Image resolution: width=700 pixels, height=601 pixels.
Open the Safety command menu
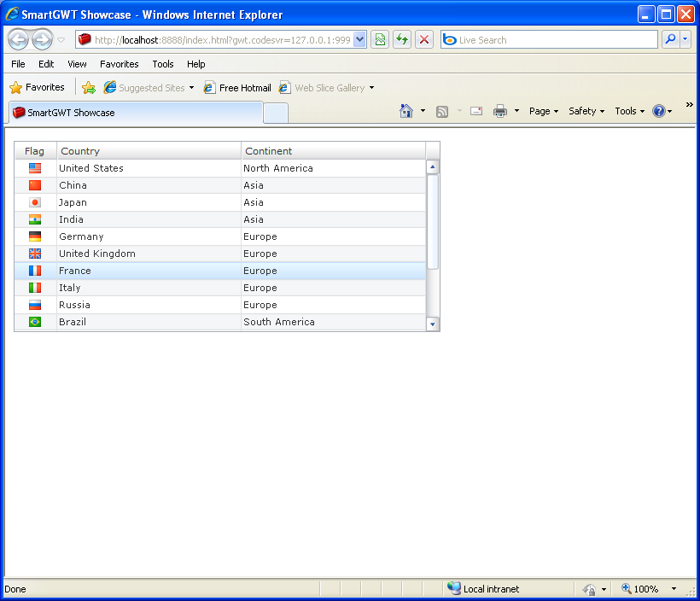[x=586, y=111]
